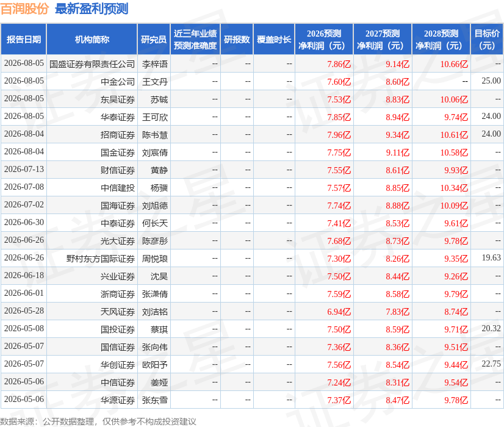Image resolution: width=504 pixels, height=427 pixels.
Task: Click the date 2026-06-01
Action: (x=24, y=293)
